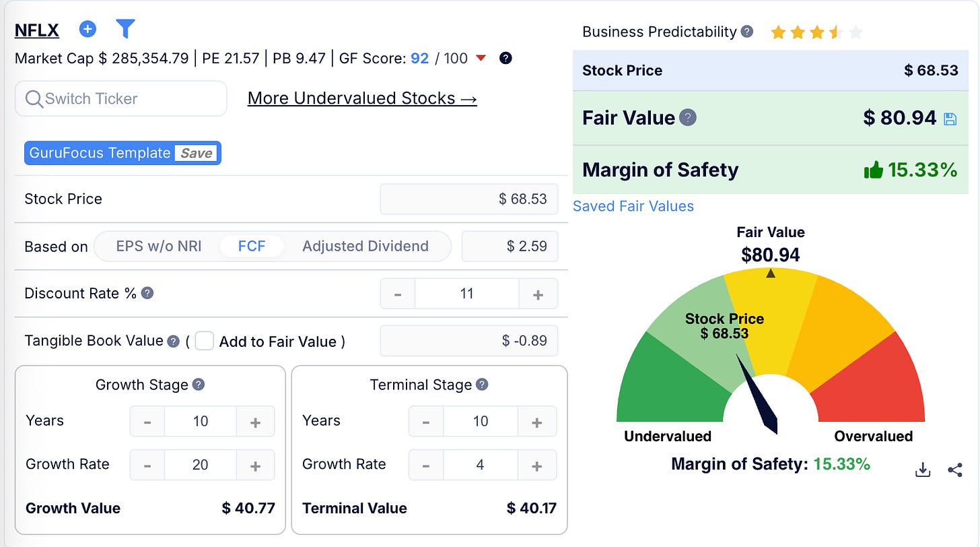The image size is (980, 547).
Task: Click the GF Score help question icon
Action: tap(506, 58)
